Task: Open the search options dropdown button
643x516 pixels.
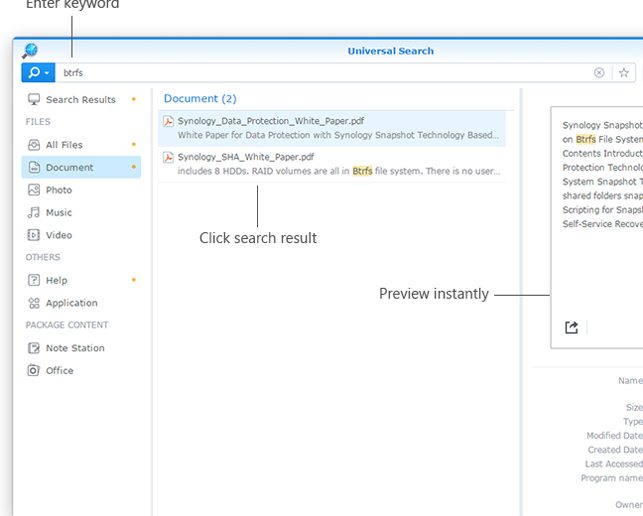Action: click(38, 73)
